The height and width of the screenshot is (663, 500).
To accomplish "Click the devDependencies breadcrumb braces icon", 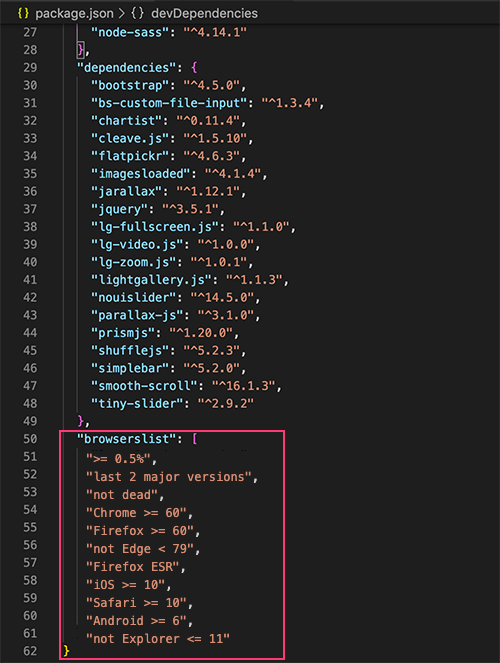I will tap(137, 14).
